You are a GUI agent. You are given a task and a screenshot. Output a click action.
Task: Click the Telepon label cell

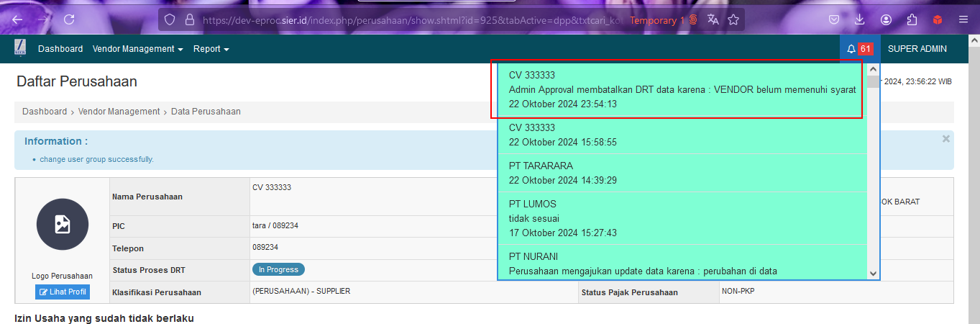tap(179, 248)
